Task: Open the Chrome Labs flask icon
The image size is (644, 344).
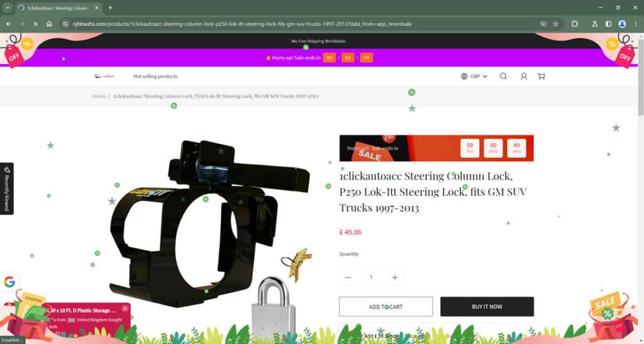Action: point(594,24)
